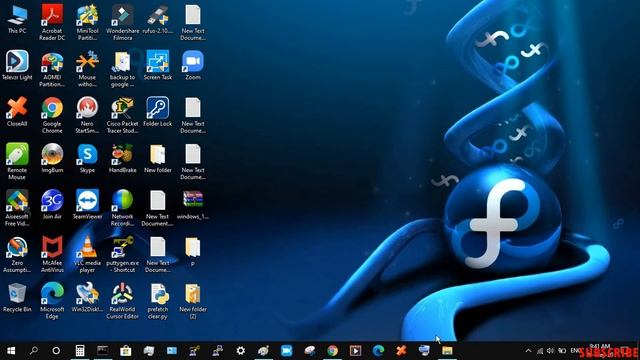Select the Network Recording shortcut
Viewport: 640px width, 360px height.
point(122,208)
